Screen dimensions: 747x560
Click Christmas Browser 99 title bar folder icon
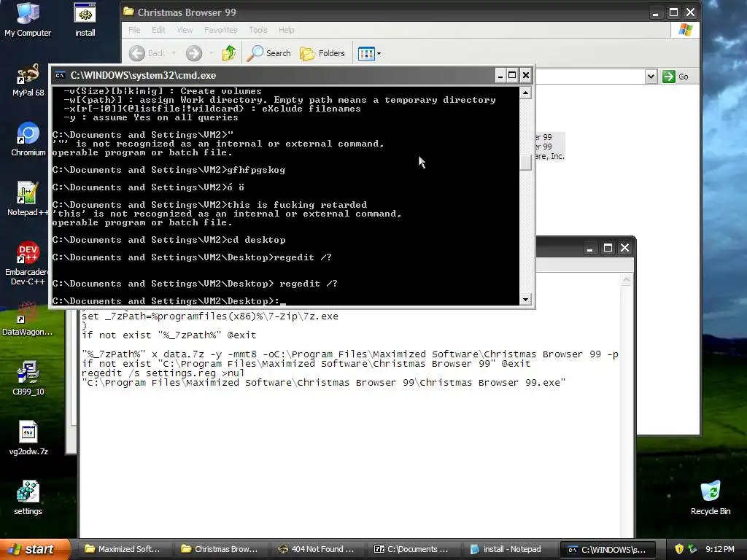(128, 12)
